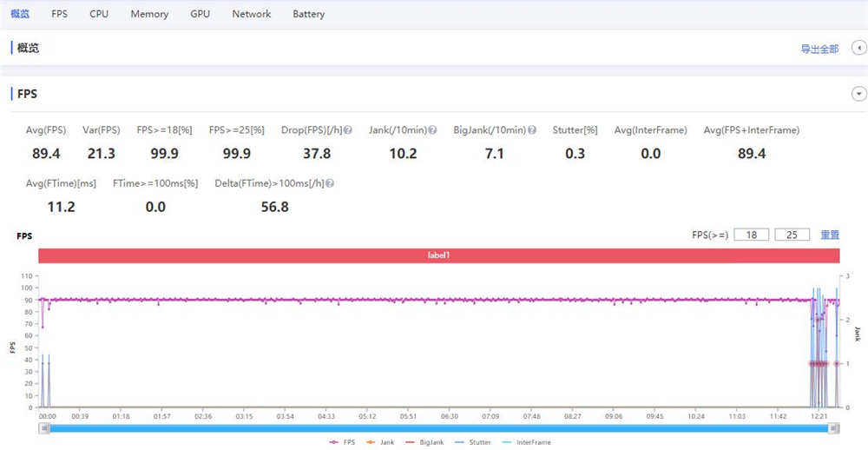Screen dimensions: 868x450
Task: Click the Stutter value 0.3
Action: pos(575,154)
